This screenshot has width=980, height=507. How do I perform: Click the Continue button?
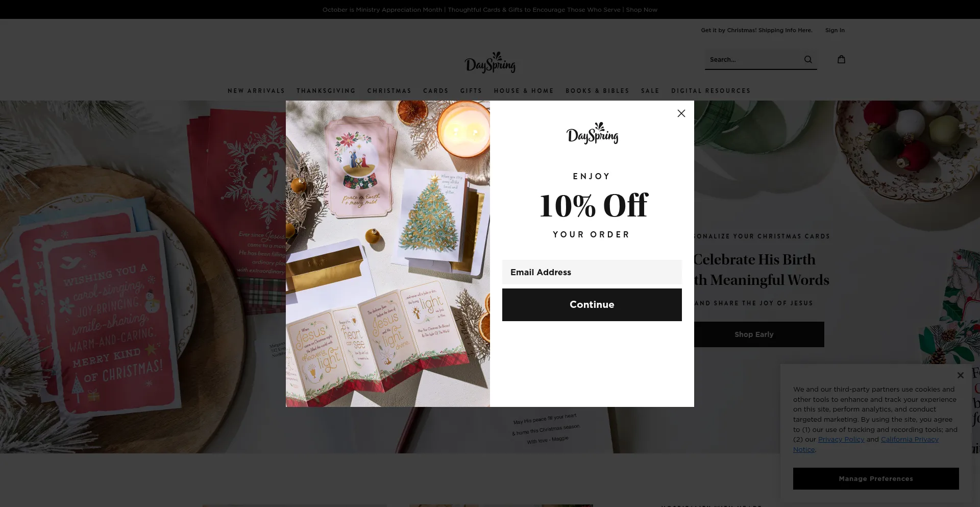[592, 305]
